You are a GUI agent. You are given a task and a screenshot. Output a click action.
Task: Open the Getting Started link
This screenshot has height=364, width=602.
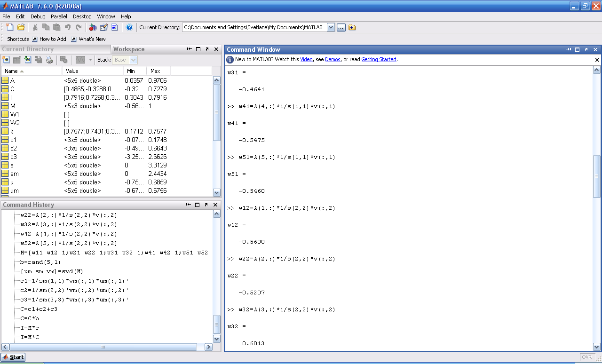coord(379,59)
